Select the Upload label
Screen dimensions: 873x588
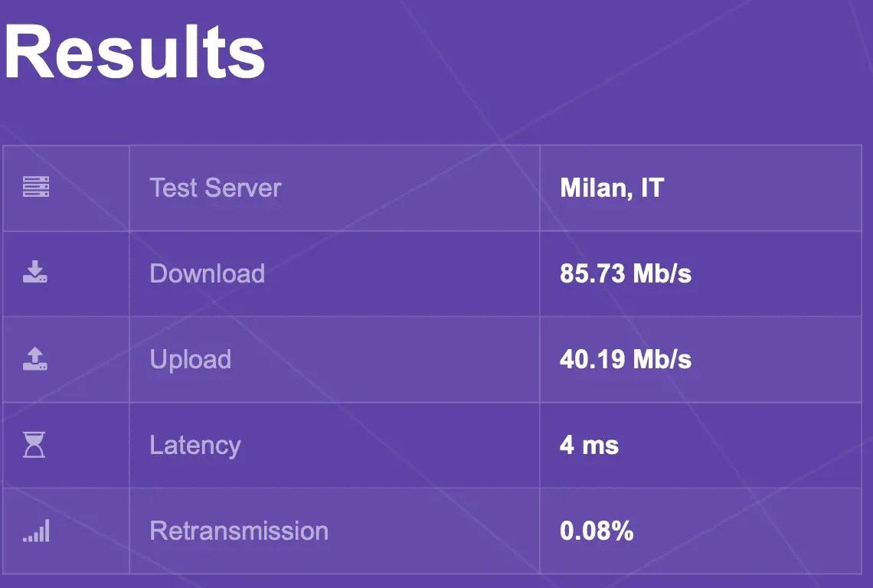(x=191, y=359)
